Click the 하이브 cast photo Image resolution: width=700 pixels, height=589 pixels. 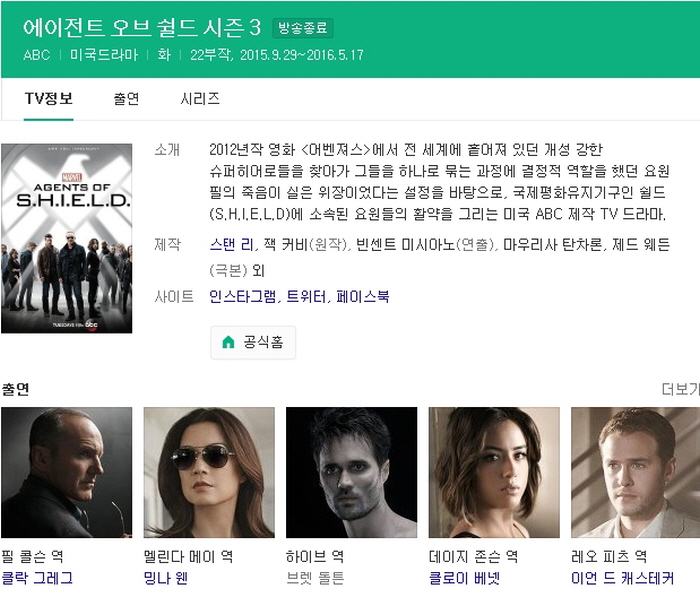click(x=351, y=472)
